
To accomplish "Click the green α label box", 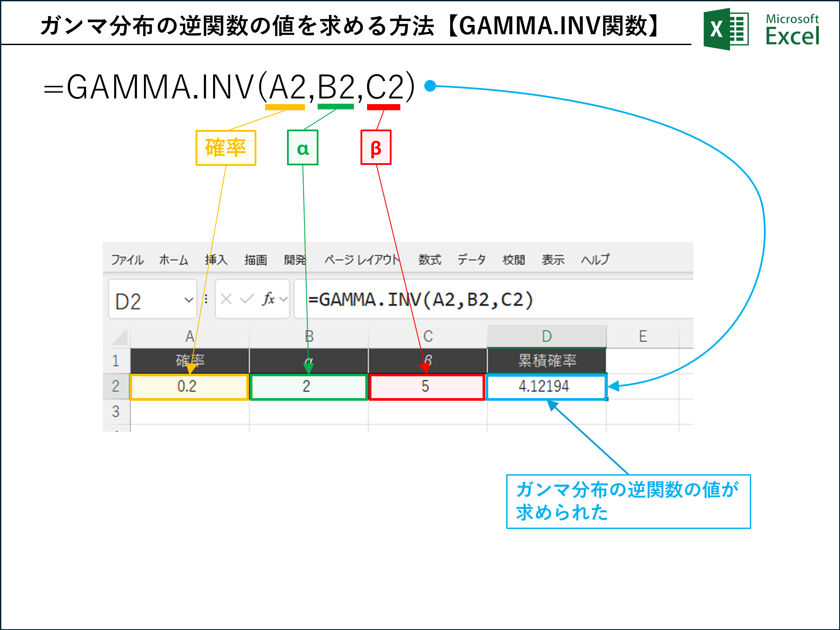I will (303, 147).
